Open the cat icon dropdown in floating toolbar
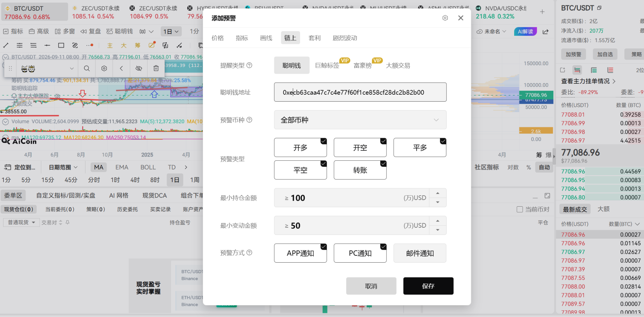Viewport: 644px width, 317px height. [x=47, y=68]
